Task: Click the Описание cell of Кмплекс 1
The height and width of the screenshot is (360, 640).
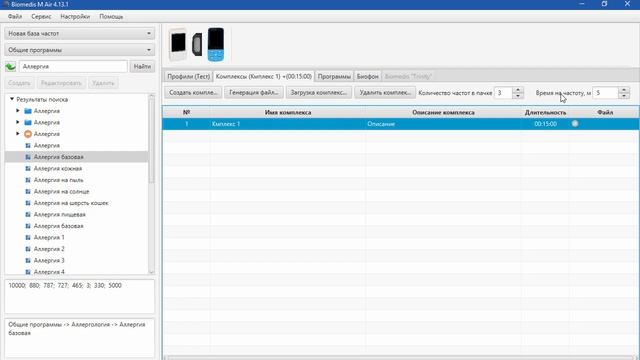Action: [x=443, y=124]
